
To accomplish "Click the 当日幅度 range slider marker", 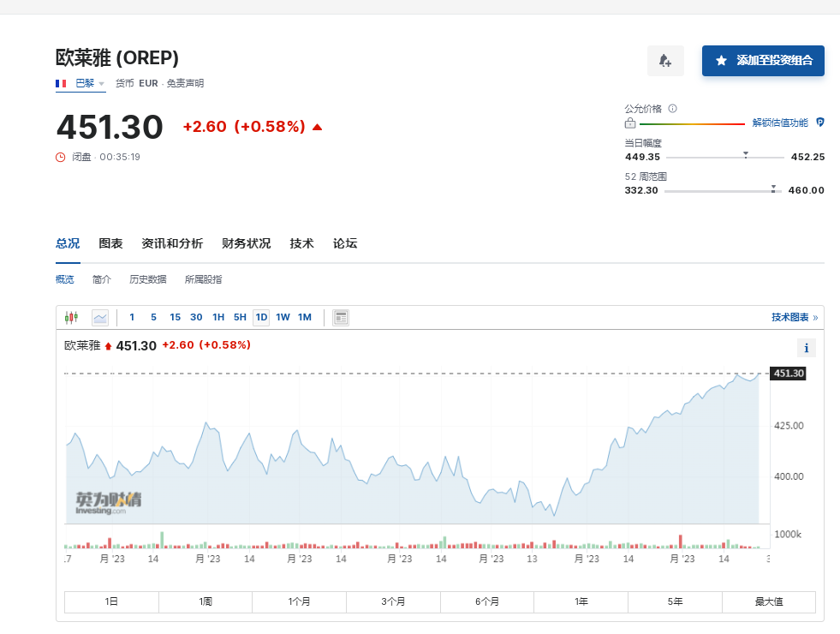I will pyautogui.click(x=746, y=155).
